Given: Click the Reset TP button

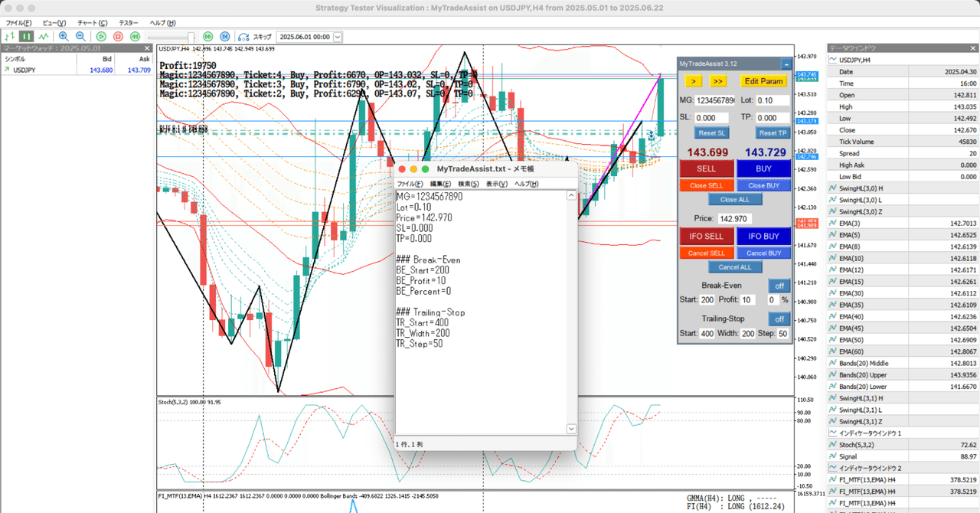Looking at the screenshot, I should [773, 133].
